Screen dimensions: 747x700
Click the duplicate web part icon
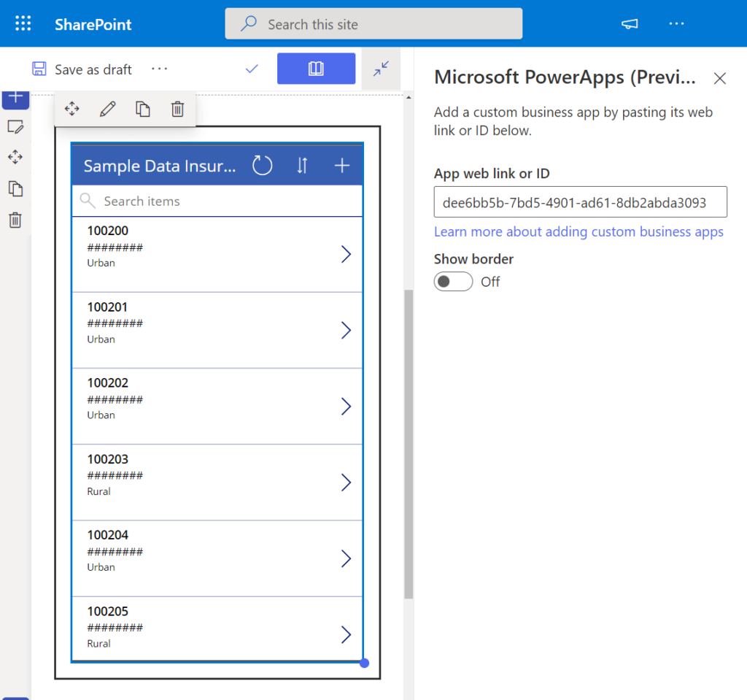tap(143, 109)
